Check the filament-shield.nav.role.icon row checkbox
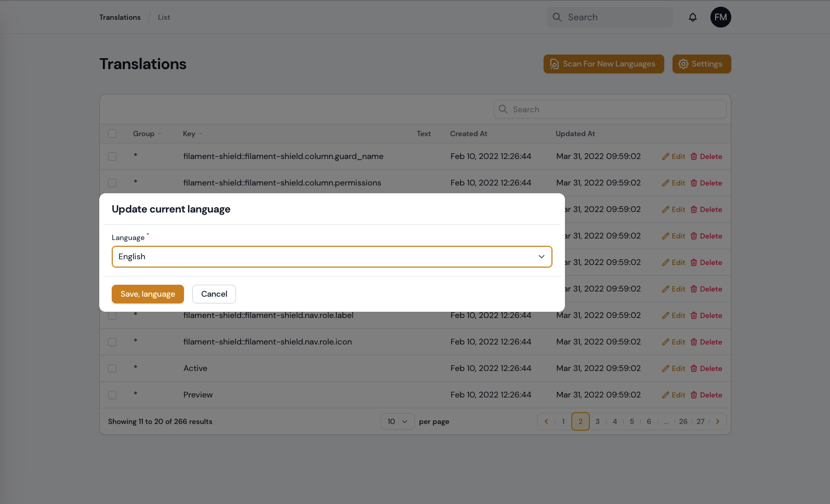Viewport: 830px width, 504px height. [112, 342]
